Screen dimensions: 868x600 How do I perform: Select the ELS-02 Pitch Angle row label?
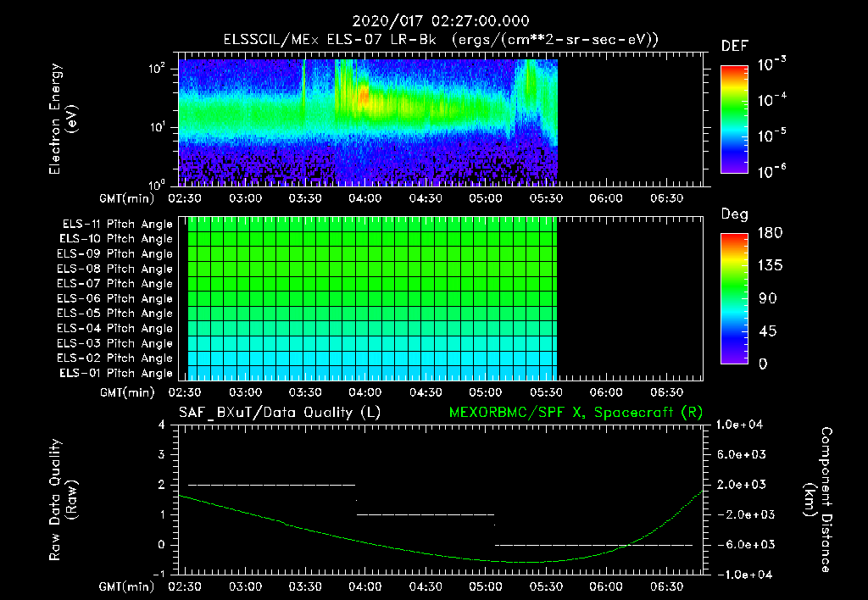pos(115,358)
